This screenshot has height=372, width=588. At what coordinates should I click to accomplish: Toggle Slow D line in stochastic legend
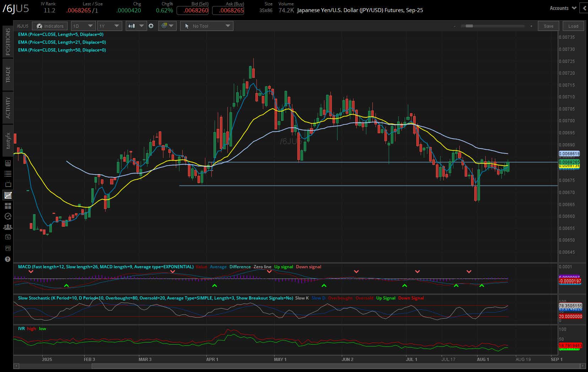319,298
